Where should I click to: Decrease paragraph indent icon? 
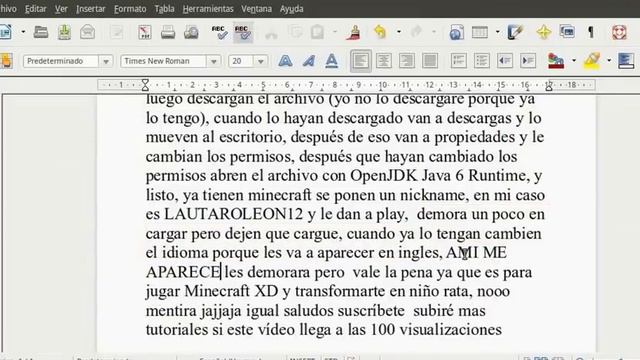click(505, 61)
